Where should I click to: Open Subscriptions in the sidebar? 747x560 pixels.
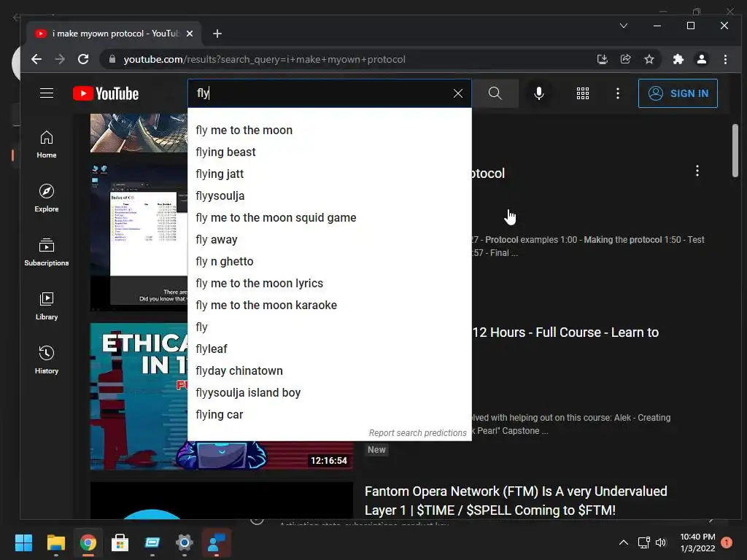click(x=47, y=252)
